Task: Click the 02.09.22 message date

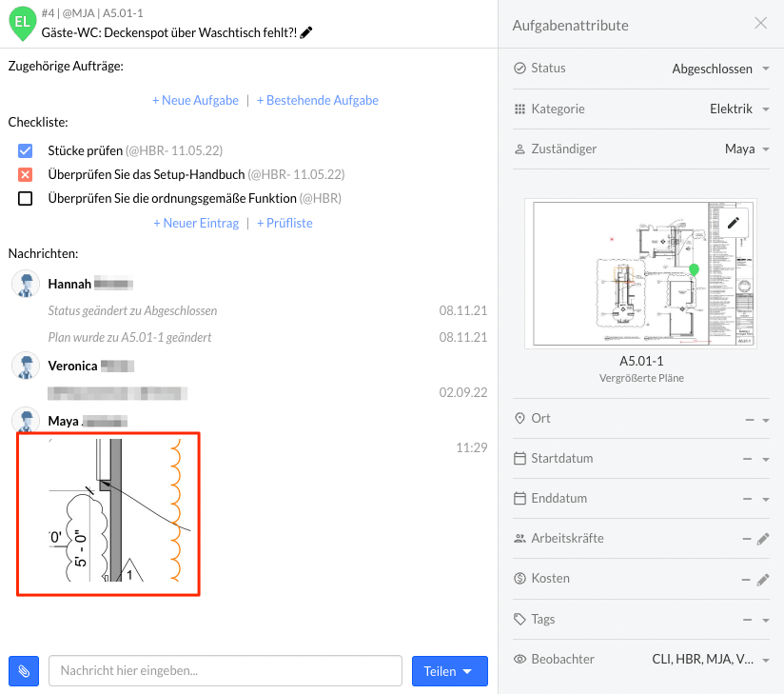Action: pyautogui.click(x=463, y=392)
